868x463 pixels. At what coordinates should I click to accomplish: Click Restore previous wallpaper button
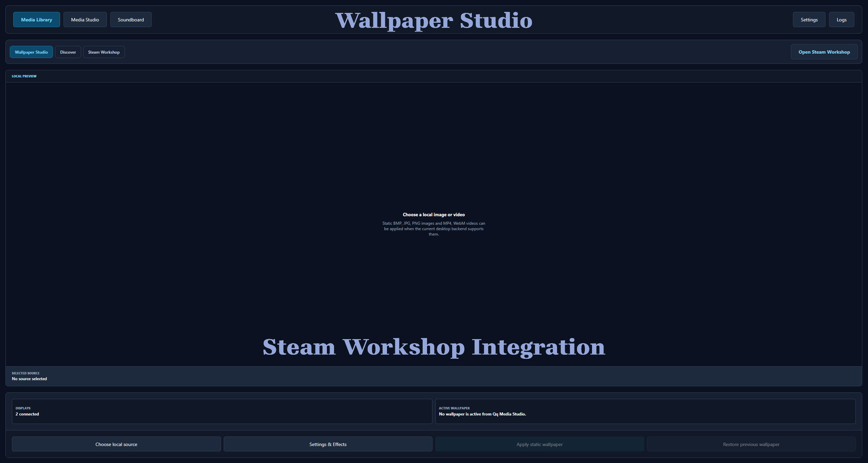click(x=751, y=444)
